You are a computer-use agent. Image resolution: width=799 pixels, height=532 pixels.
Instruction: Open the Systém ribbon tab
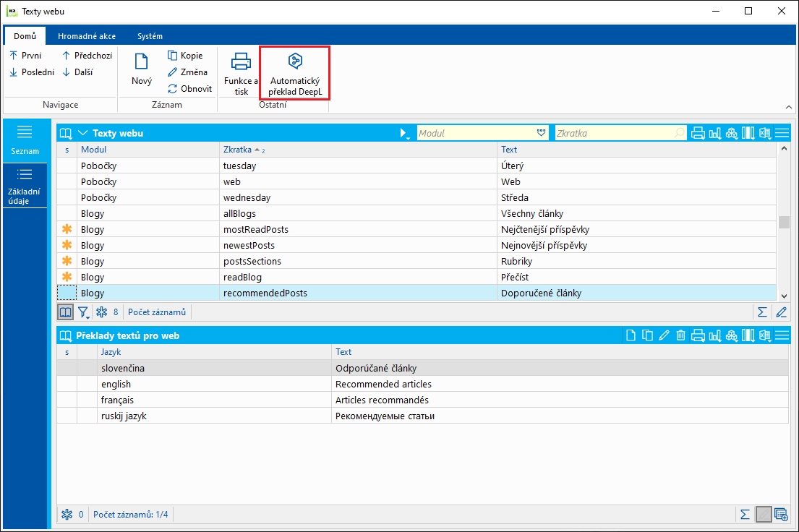pos(150,36)
